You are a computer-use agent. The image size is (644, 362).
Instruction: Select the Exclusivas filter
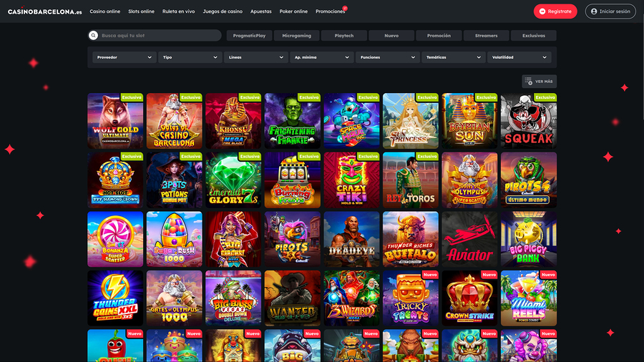click(x=534, y=36)
